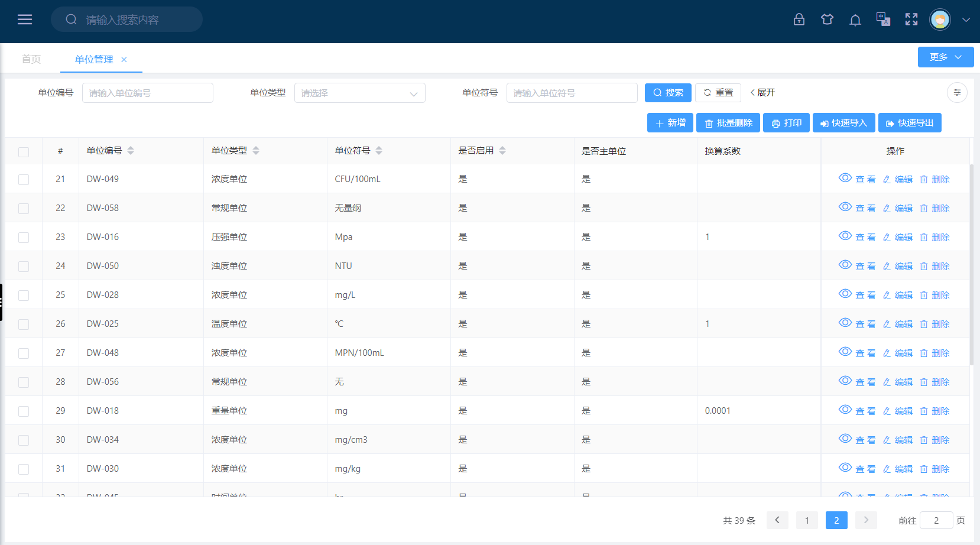This screenshot has width=980, height=545.
Task: Edit row DW-056
Action: (898, 382)
